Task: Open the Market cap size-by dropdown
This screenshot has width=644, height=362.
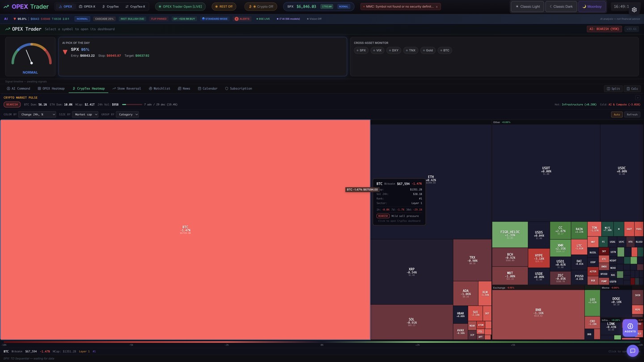Action: [85, 114]
